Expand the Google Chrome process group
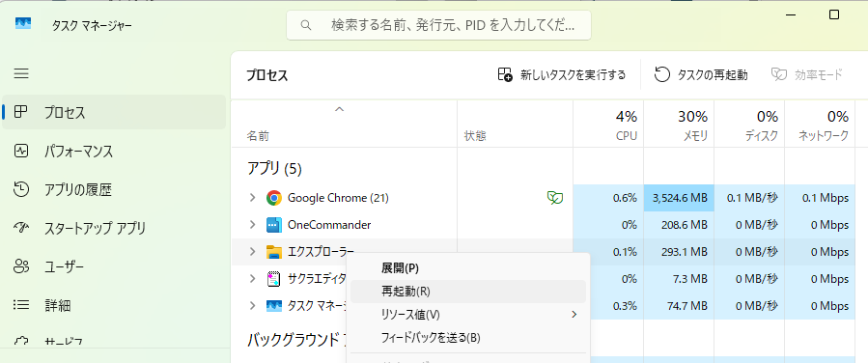Screen dimensions: 868x363 [x=252, y=198]
